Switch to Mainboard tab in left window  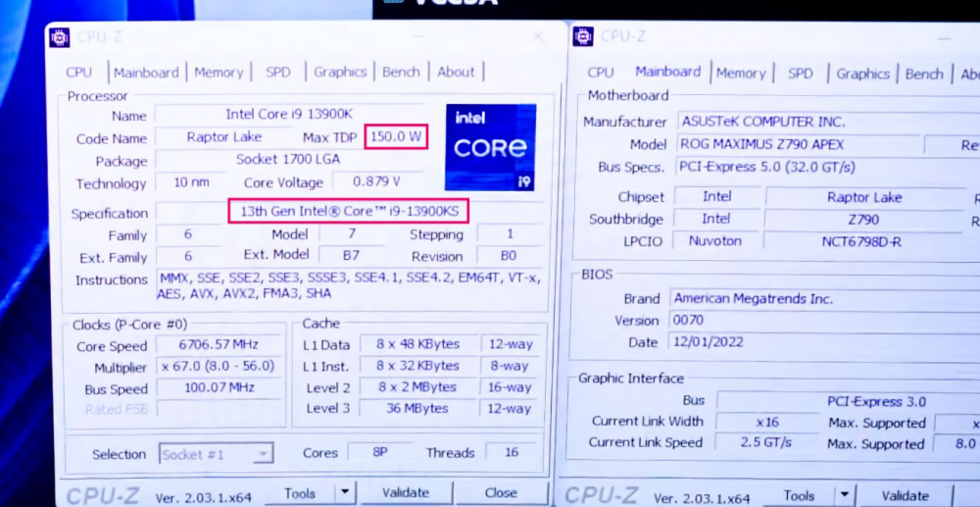pyautogui.click(x=146, y=72)
